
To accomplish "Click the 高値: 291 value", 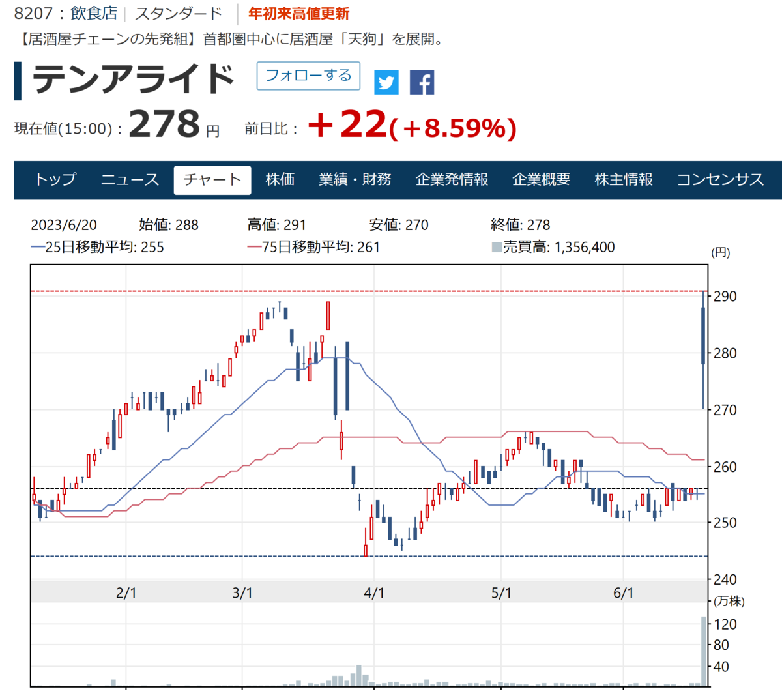I will pyautogui.click(x=277, y=225).
